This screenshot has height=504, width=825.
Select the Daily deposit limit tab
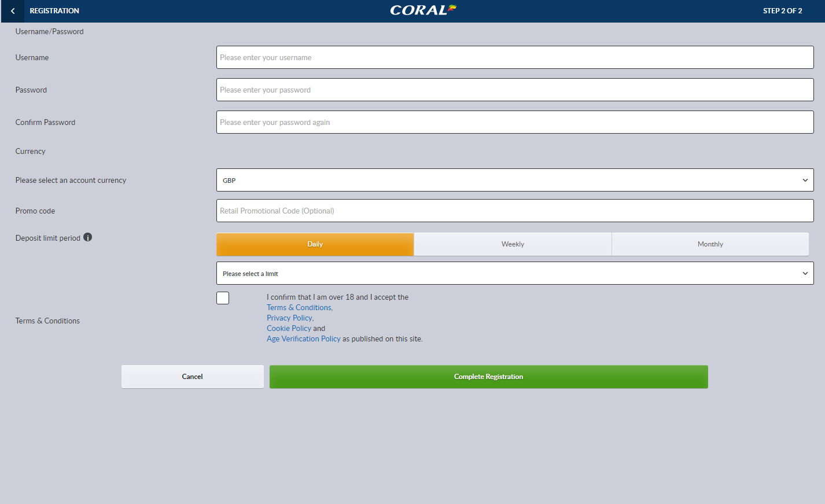coord(315,244)
